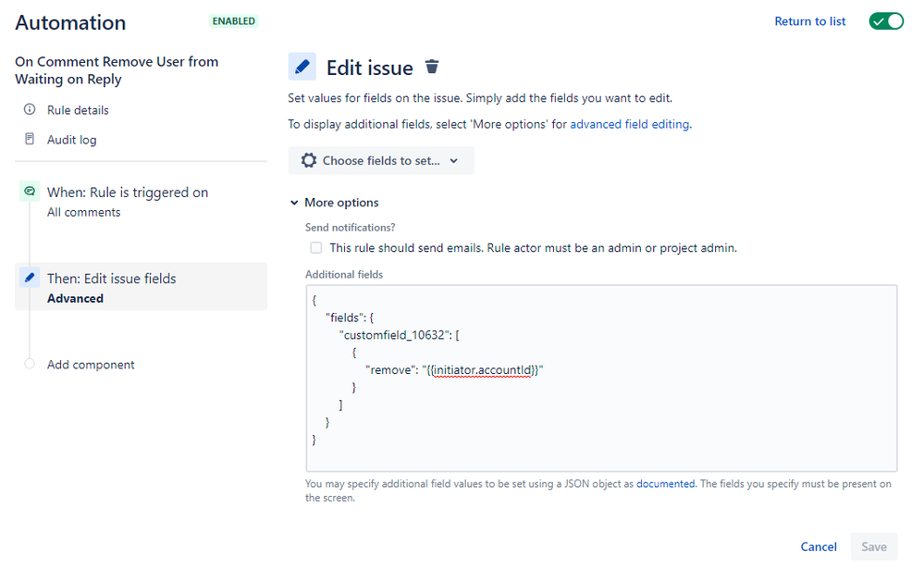Toggle the rule enabled switch off
The height and width of the screenshot is (585, 924).
(885, 20)
